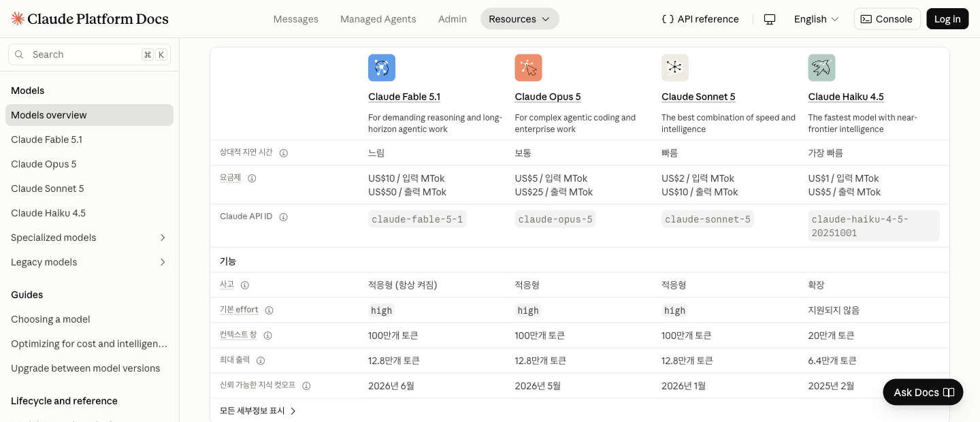Viewport: 980px width, 422px height.
Task: Click the 적응형 (항상 켜짐) cell
Action: [x=403, y=285]
